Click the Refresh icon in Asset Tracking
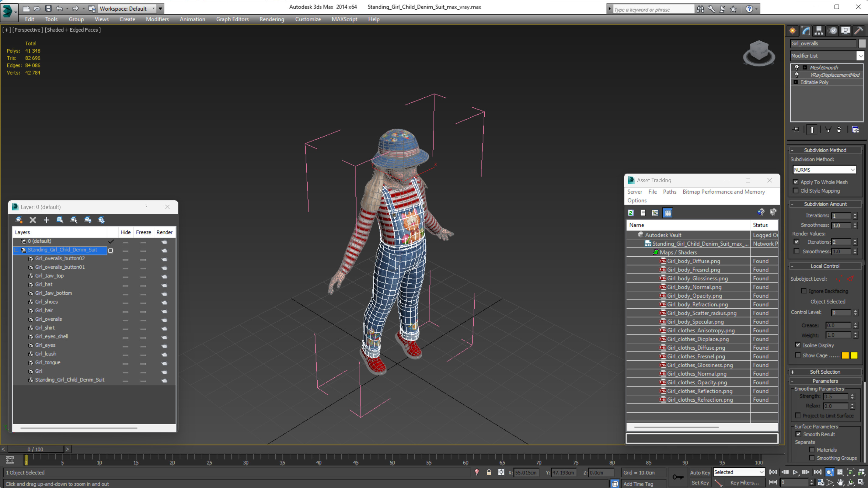This screenshot has height=488, width=868. click(631, 213)
